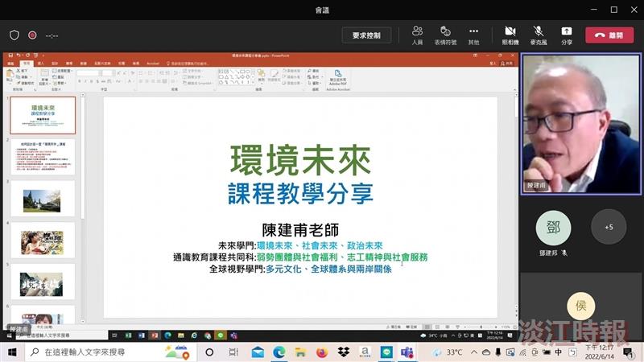
Task: Click the PowerPoint Save icon in quick access
Action: pyautogui.click(x=10, y=55)
